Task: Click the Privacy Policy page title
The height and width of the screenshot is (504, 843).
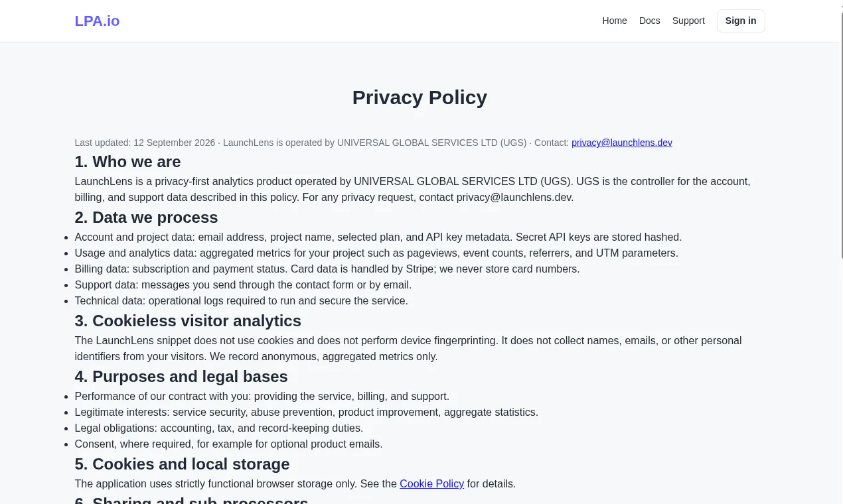Action: click(x=420, y=97)
